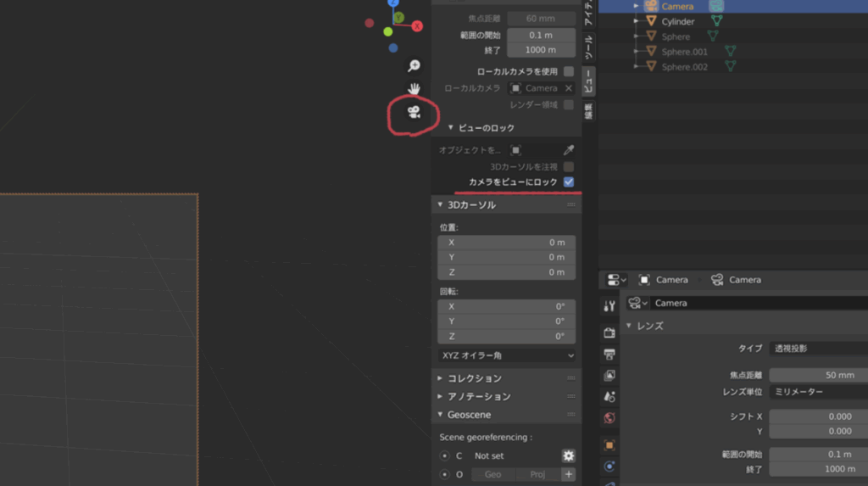Enable the ローカルカメラを使用 checkbox
Viewport: 868px width, 486px height.
coord(569,72)
